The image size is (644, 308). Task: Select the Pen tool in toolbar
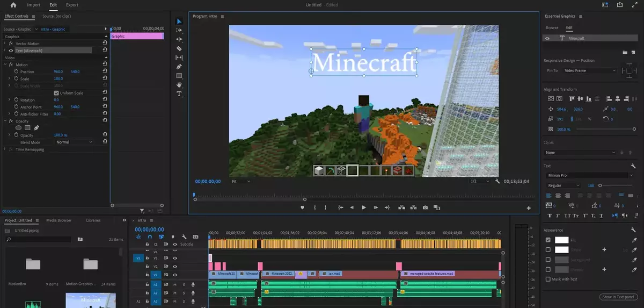(x=179, y=67)
